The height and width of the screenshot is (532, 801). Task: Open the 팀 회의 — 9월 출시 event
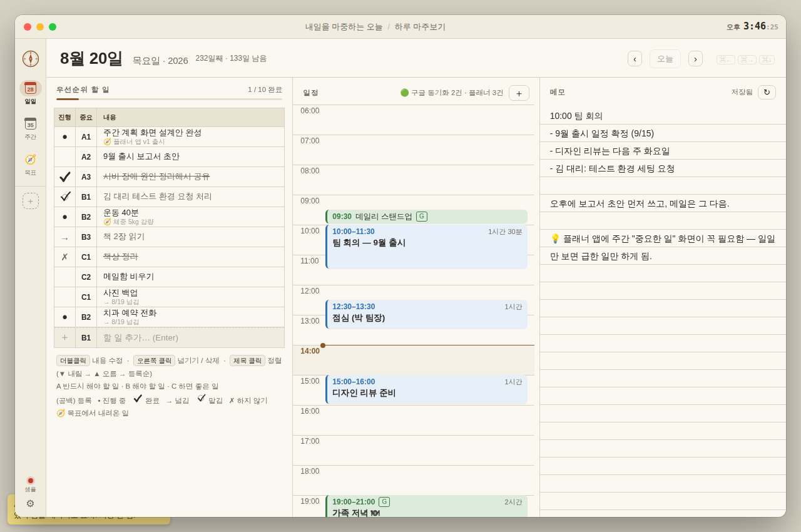pos(426,247)
